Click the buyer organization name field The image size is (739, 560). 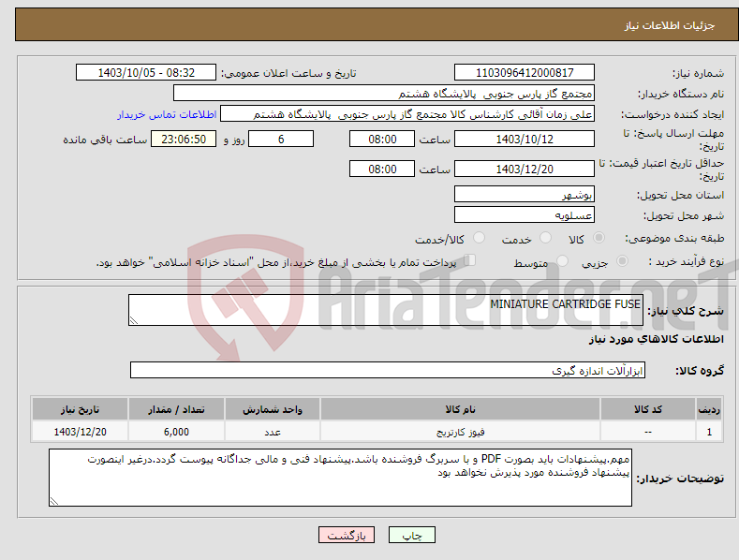coord(384,94)
